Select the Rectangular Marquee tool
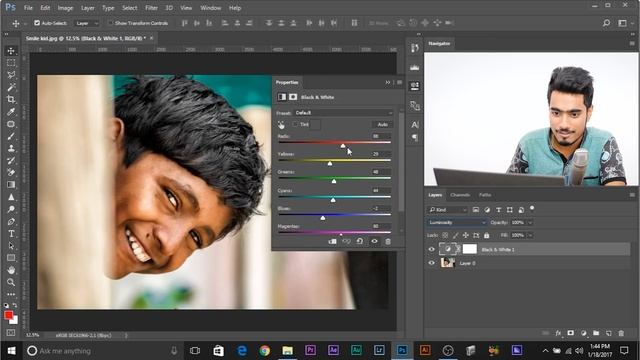The image size is (640, 360). [11, 63]
